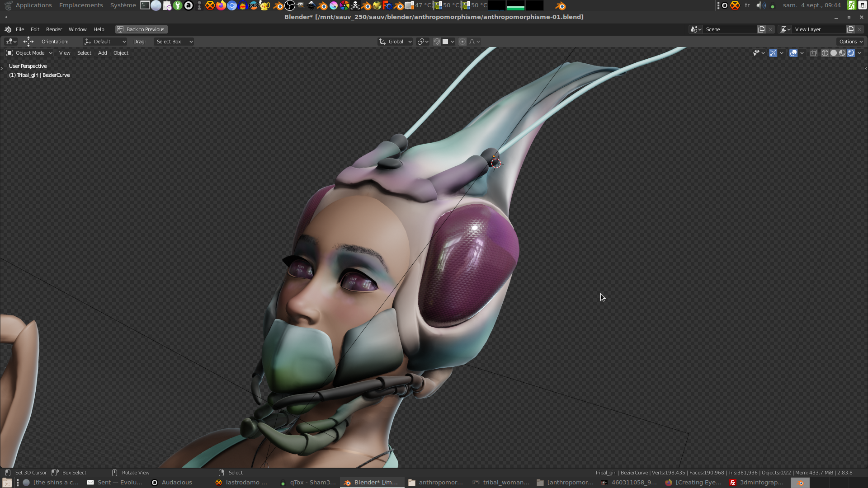868x488 pixels.
Task: Switch to the Audacious taskbar window
Action: coord(172,483)
